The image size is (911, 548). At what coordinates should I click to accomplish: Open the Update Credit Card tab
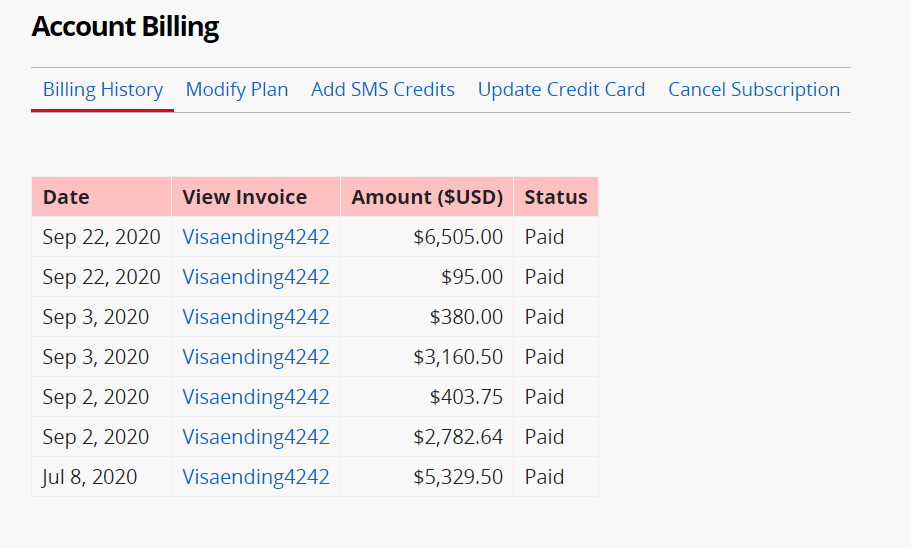(561, 89)
